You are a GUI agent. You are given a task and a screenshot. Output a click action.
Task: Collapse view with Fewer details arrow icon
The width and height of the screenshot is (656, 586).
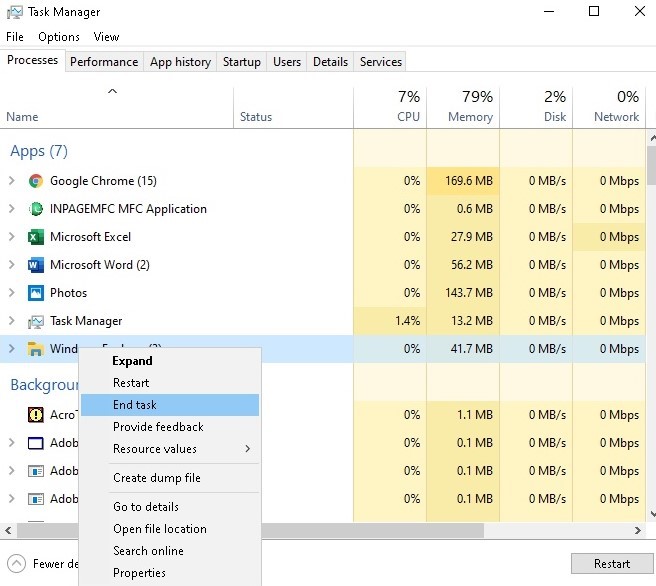tap(17, 563)
